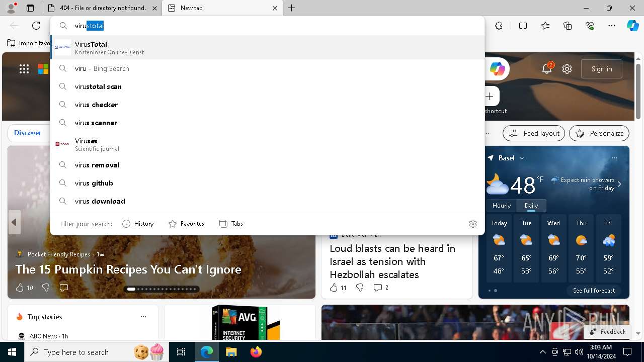Open the Copilot icon on new tab page

497,69
